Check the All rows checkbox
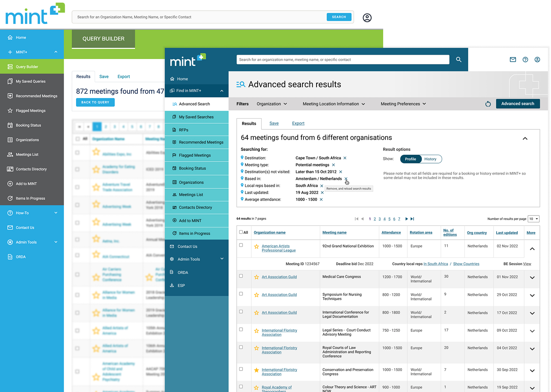The width and height of the screenshot is (551, 392). [x=241, y=232]
